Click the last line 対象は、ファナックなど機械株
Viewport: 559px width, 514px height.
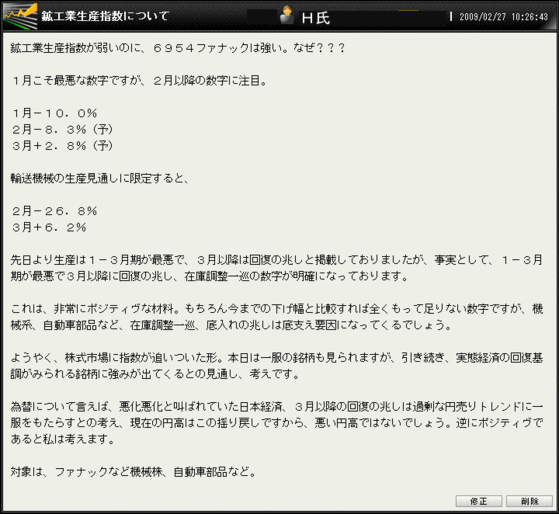click(x=133, y=472)
